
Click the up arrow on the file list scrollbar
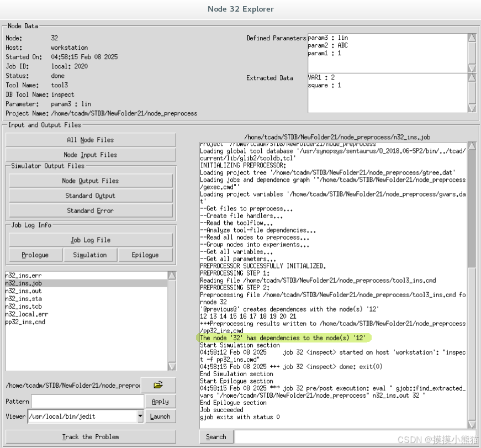coord(173,276)
